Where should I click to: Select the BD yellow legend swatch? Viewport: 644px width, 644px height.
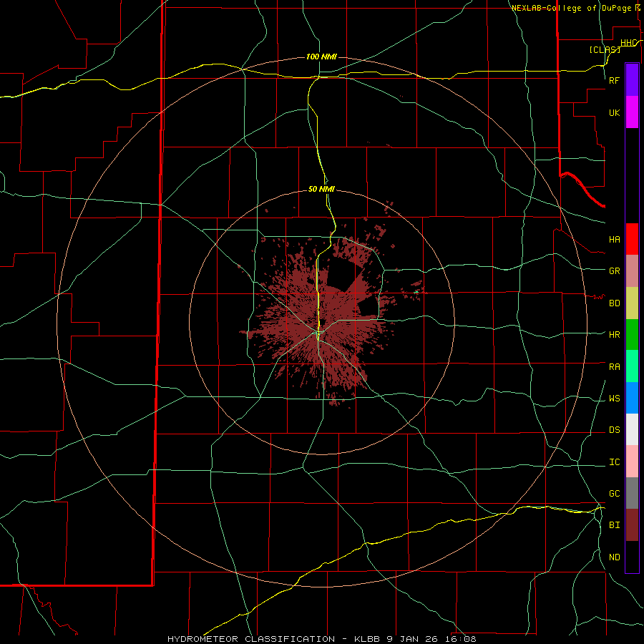(x=632, y=303)
